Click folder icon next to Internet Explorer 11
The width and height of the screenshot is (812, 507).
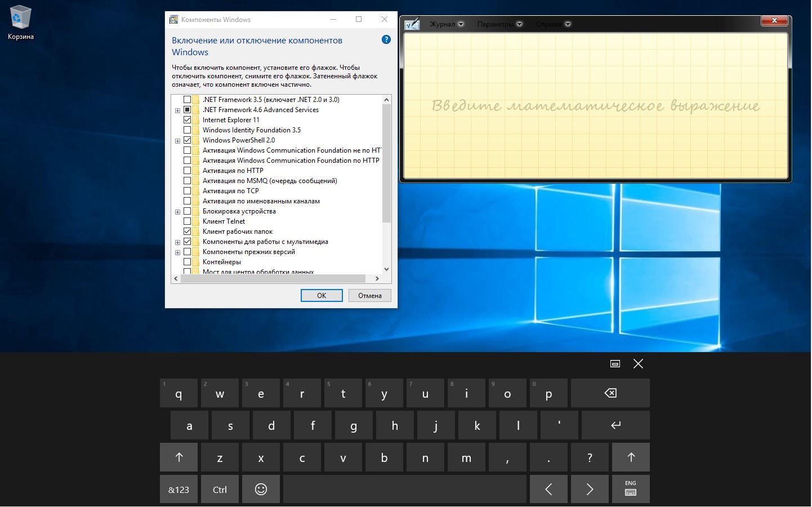click(195, 120)
